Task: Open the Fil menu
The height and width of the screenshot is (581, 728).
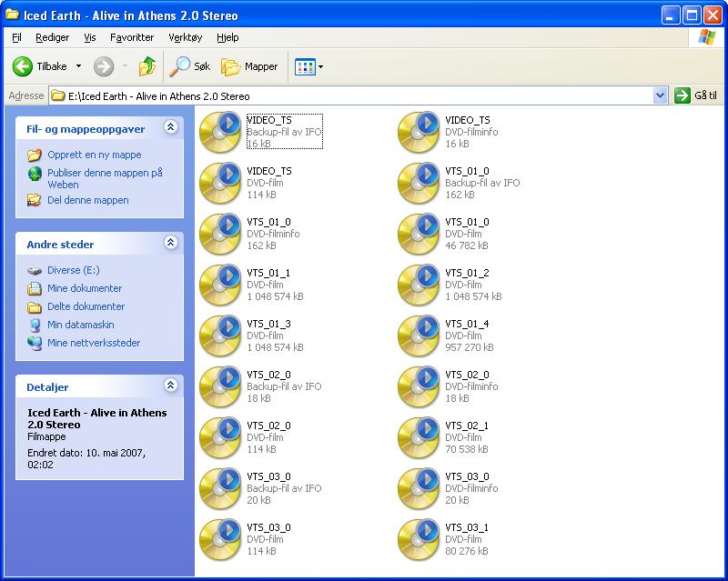Action: click(16, 37)
